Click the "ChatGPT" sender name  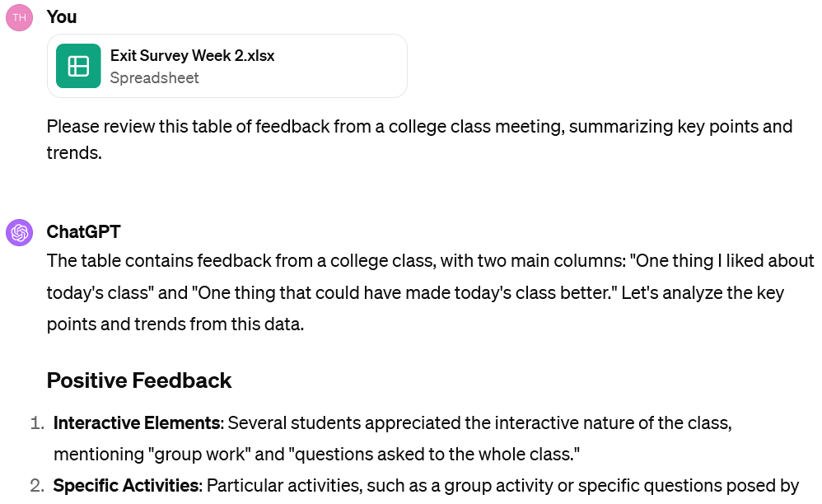[x=83, y=231]
